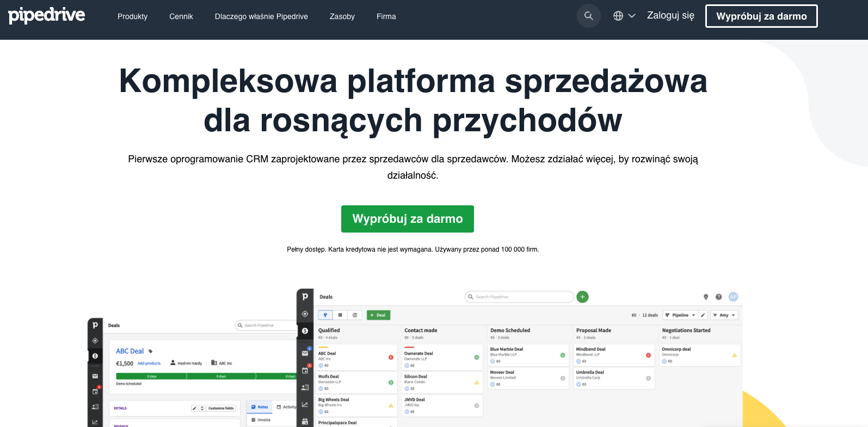Click the green + Deal button

pos(379,315)
